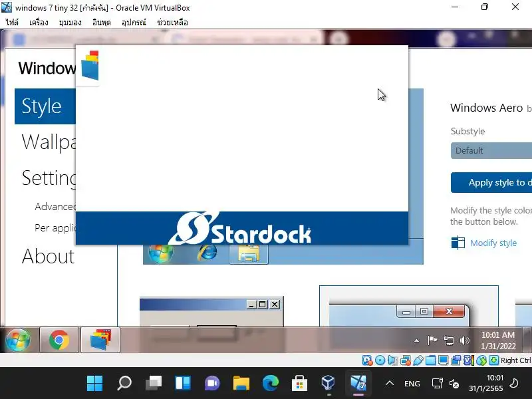Select the classic style thumbnail preview
The image size is (532, 399).
click(211, 311)
